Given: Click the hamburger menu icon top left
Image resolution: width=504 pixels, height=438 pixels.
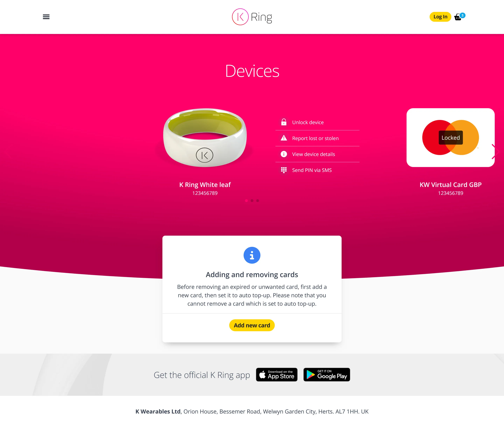Looking at the screenshot, I should click(46, 17).
